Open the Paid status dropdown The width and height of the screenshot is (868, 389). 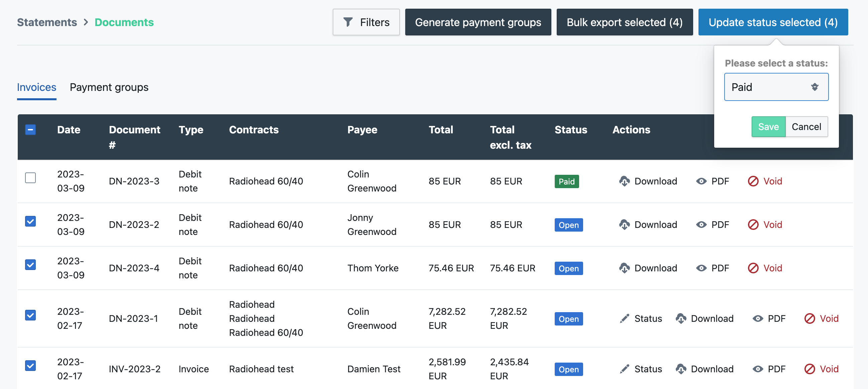(776, 87)
